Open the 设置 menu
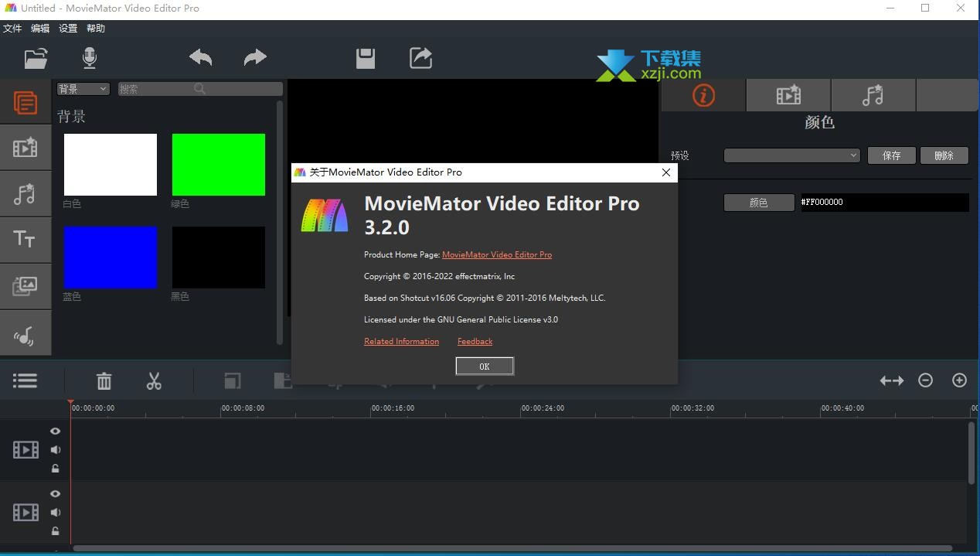The height and width of the screenshot is (556, 980). [68, 29]
